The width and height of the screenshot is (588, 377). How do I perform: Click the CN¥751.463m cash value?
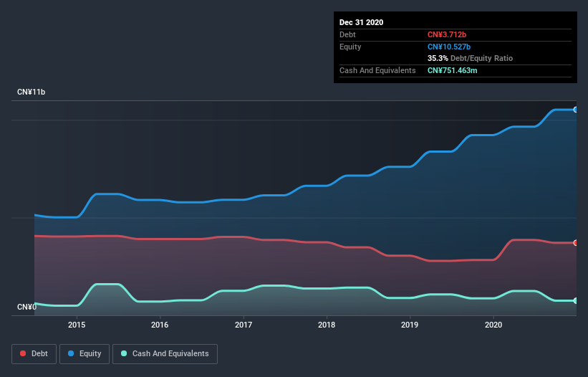(x=452, y=70)
